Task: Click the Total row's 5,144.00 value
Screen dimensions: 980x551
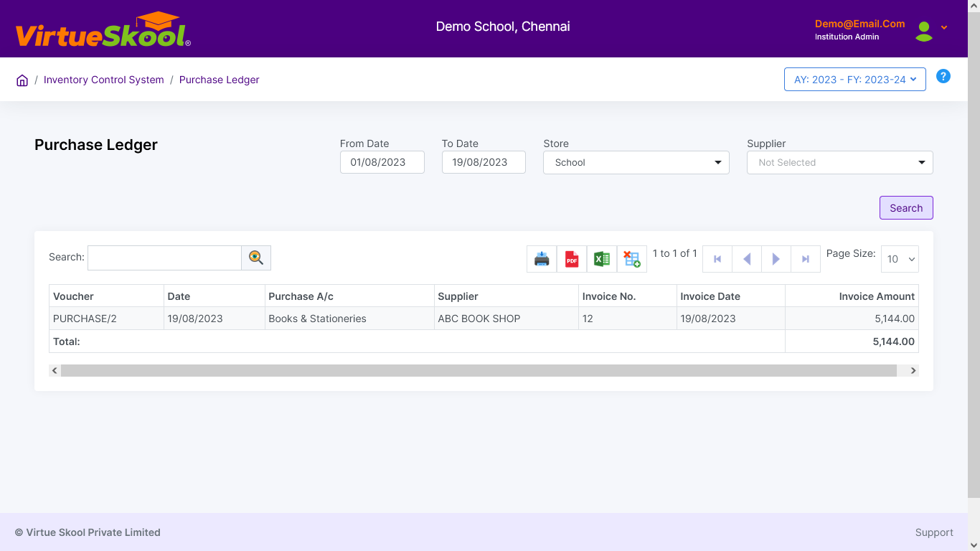Action: pos(894,342)
